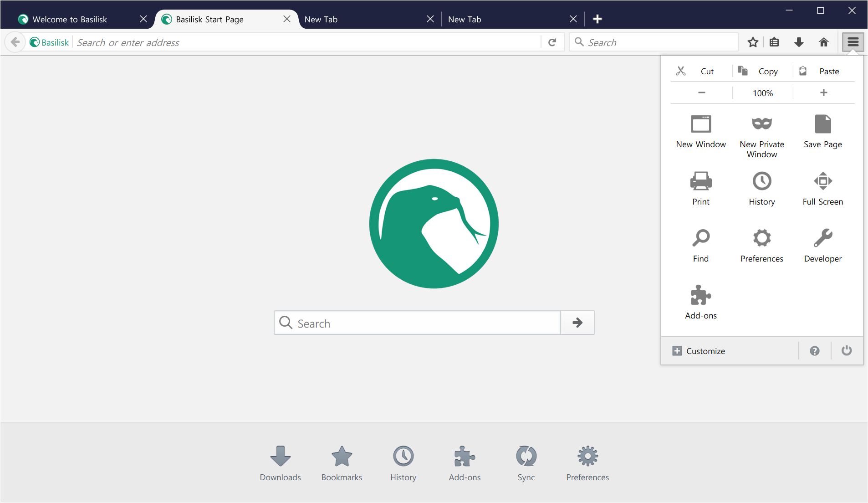
Task: Choose Paste in the menu panel
Action: (824, 71)
